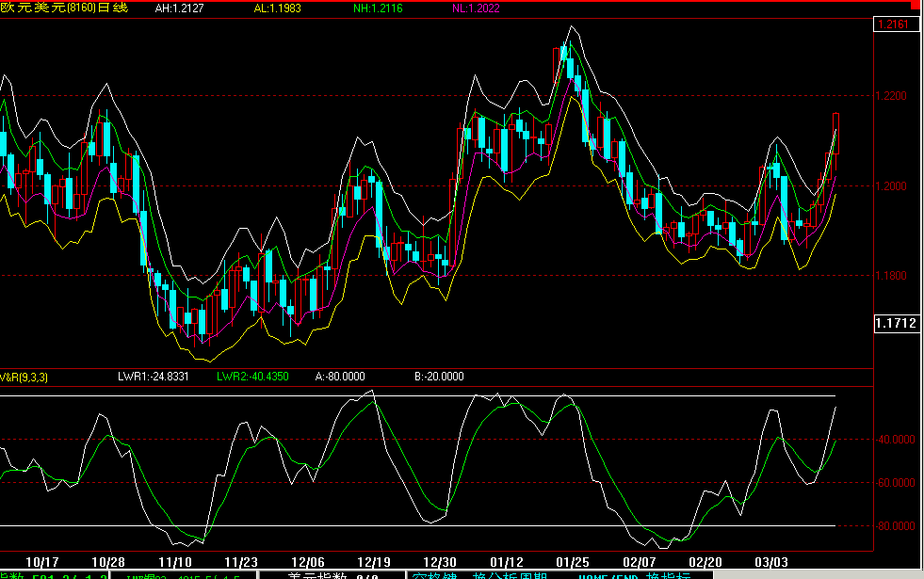Click the HOME/END 换指标 status bar hint
The image size is (924, 579).
pos(634,575)
